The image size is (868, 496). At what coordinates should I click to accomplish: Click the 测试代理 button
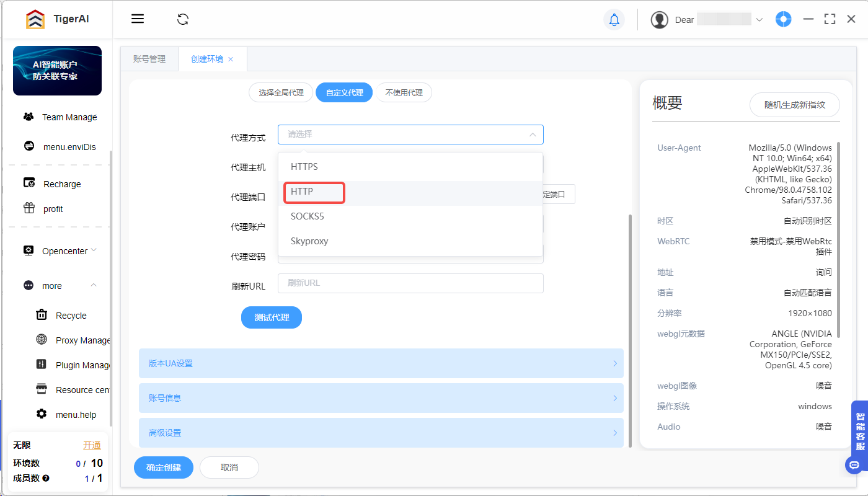(272, 317)
